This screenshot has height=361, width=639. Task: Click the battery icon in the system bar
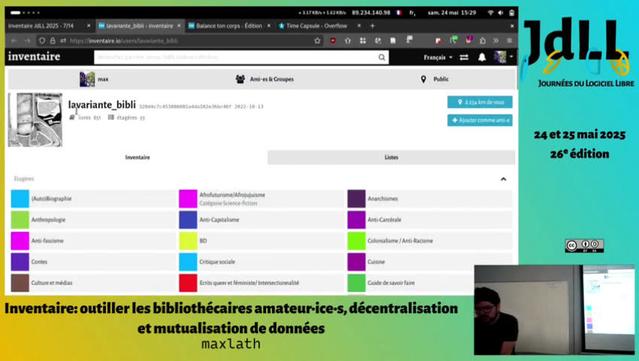click(x=511, y=13)
